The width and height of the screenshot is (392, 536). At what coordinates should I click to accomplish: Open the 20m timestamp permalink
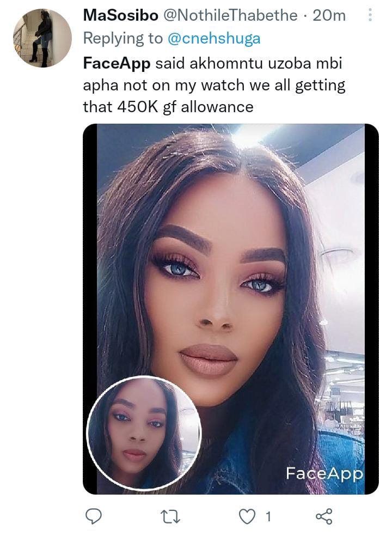[x=329, y=15]
